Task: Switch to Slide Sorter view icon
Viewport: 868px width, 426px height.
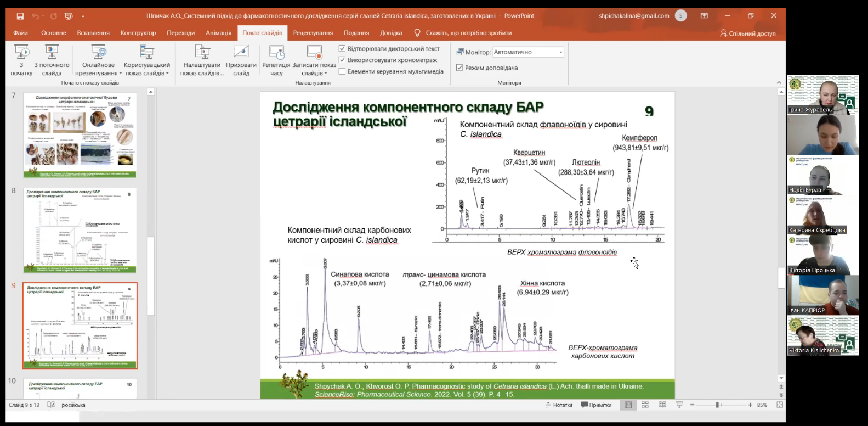Action: tap(645, 405)
